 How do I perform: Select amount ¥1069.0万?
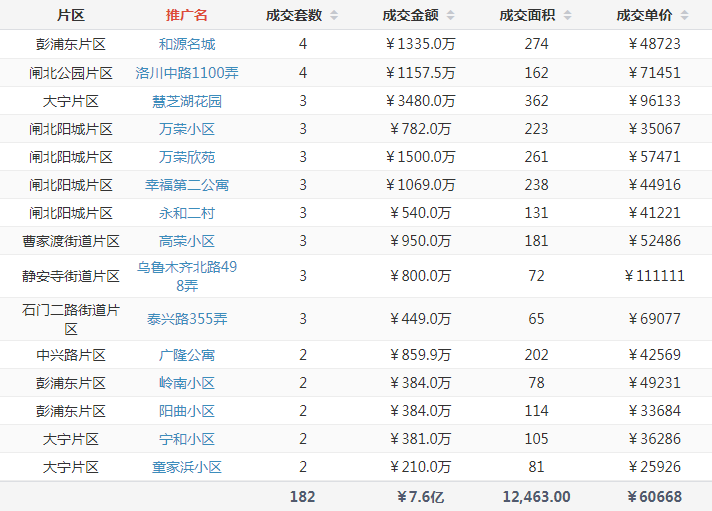tap(420, 185)
